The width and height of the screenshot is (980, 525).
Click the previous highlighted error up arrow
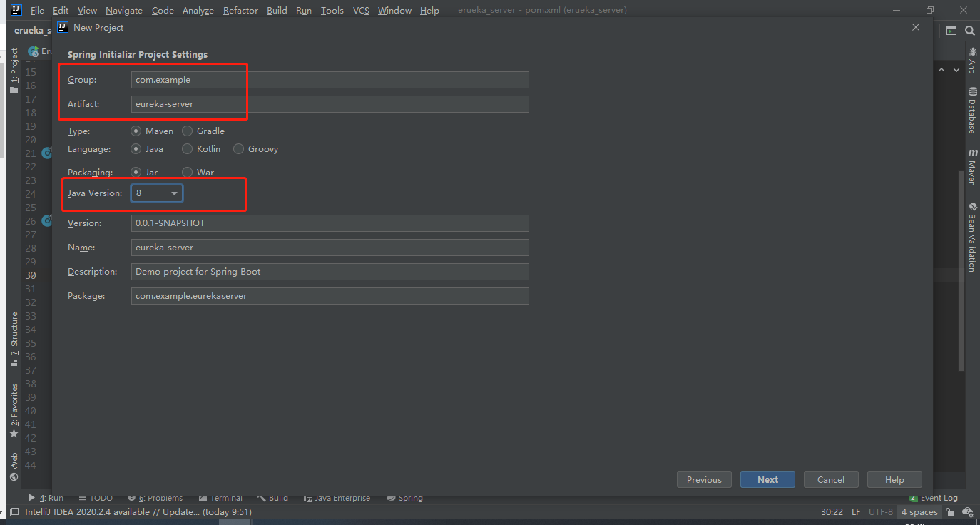tap(941, 70)
